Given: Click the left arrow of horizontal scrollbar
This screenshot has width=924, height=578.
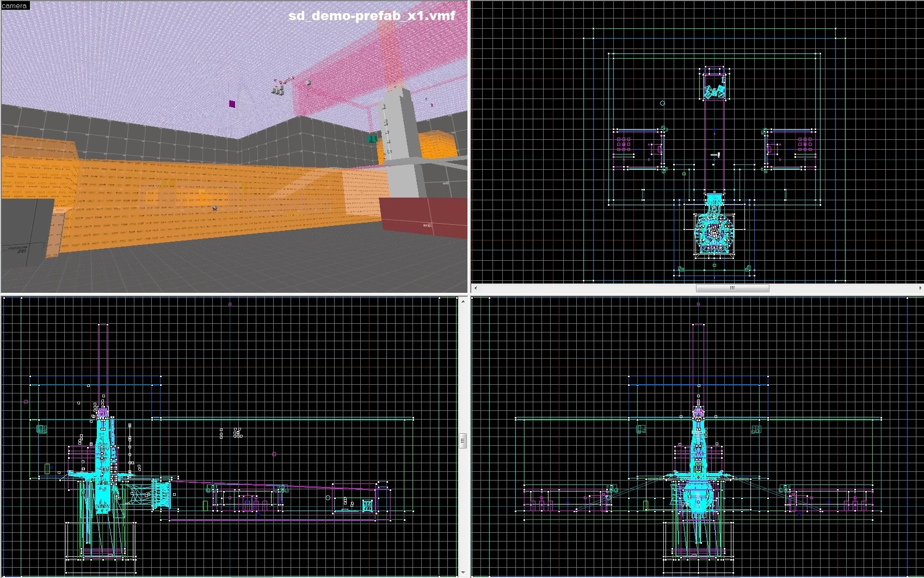Looking at the screenshot, I should pyautogui.click(x=475, y=288).
